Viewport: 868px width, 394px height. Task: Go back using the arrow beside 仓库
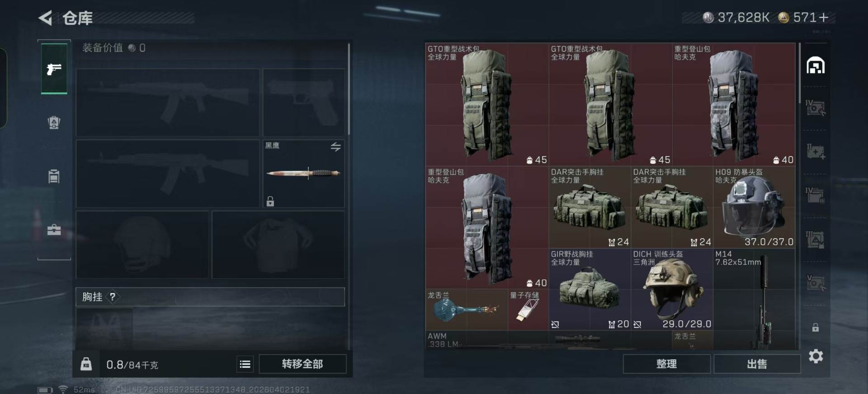click(45, 18)
